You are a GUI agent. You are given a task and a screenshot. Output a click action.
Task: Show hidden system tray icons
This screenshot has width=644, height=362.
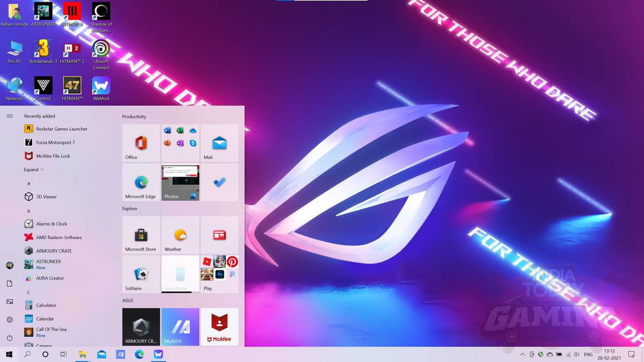523,354
